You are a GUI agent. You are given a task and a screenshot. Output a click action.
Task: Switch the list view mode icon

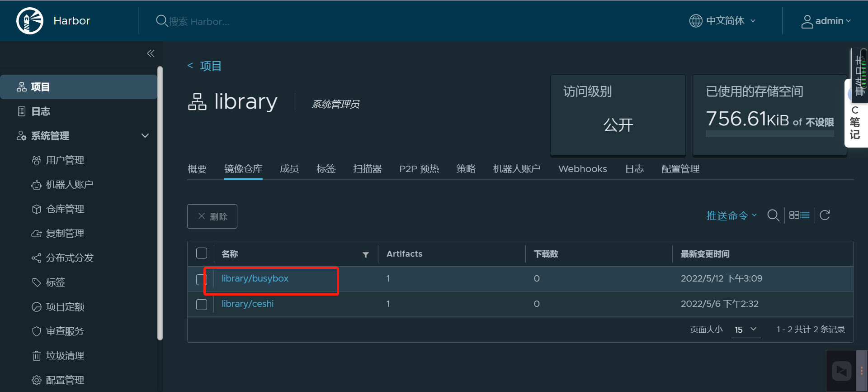click(799, 215)
